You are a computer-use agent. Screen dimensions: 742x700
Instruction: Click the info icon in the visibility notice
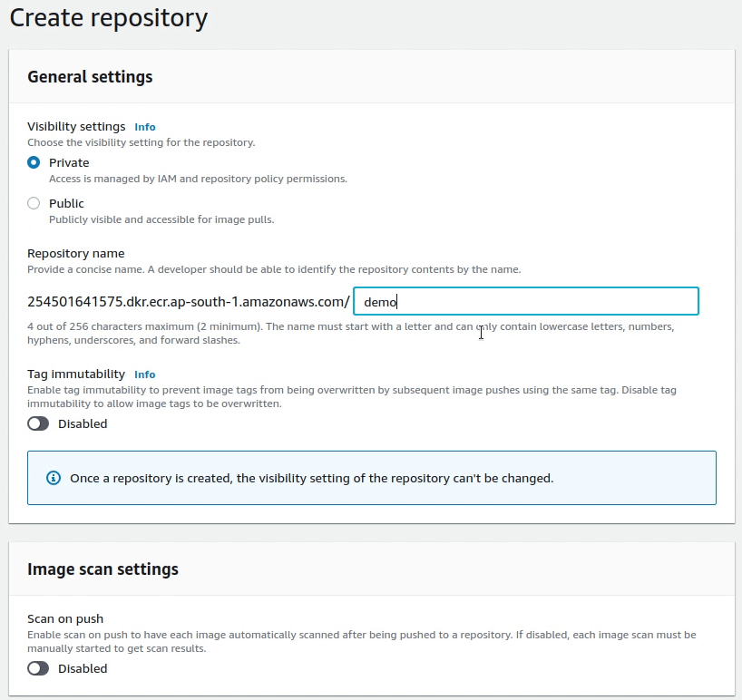(54, 478)
